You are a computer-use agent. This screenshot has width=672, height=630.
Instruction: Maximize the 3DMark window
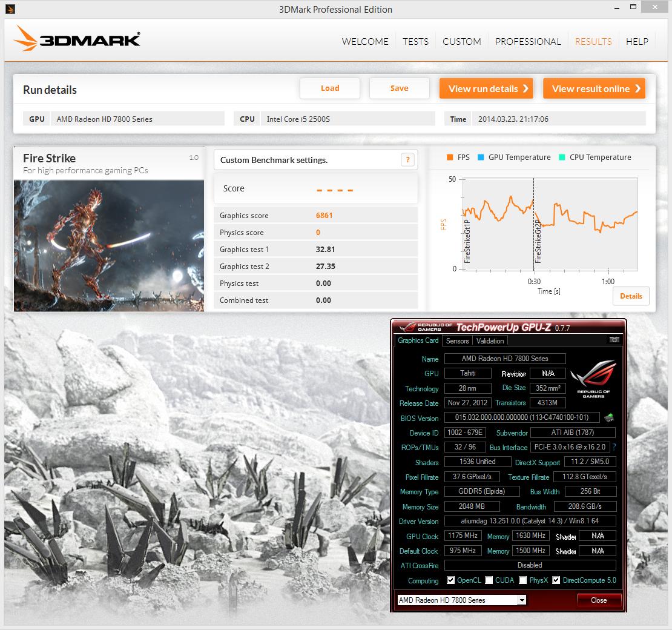633,7
